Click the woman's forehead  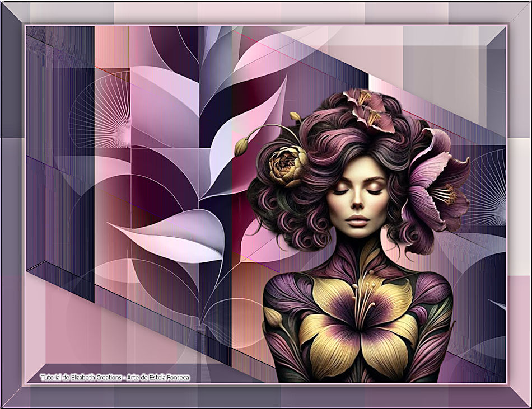click(x=358, y=168)
